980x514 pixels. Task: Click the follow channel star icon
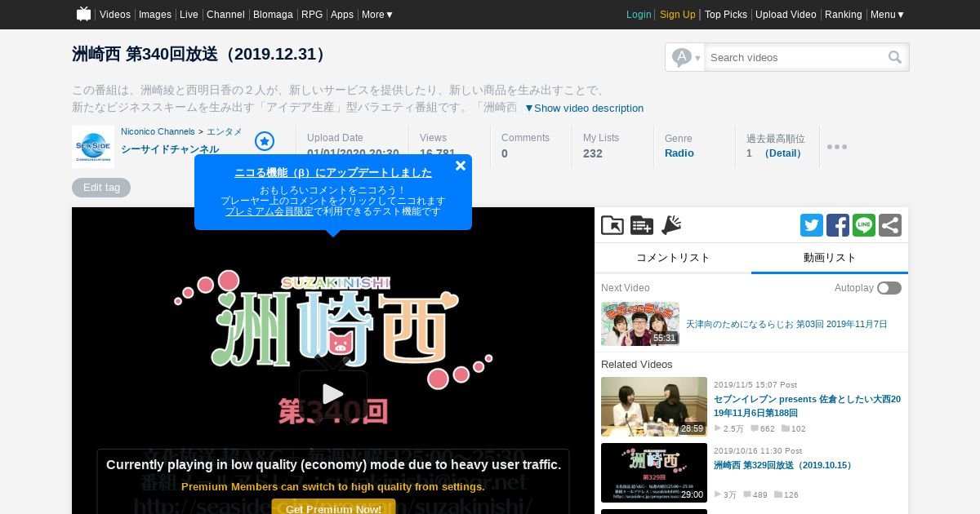click(265, 141)
